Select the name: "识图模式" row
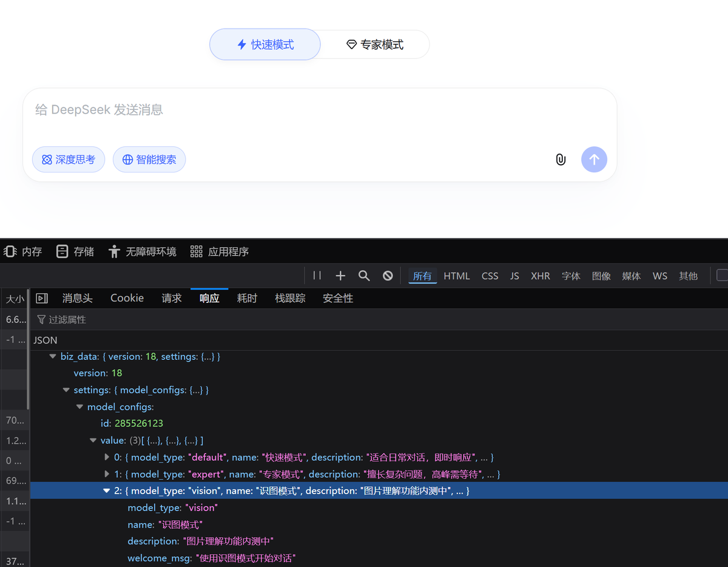 pyautogui.click(x=379, y=525)
